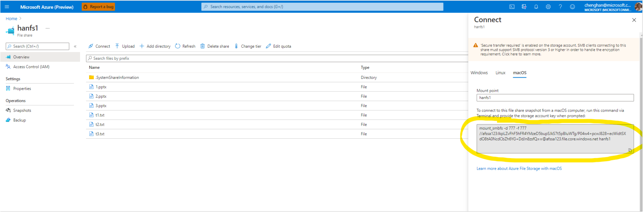This screenshot has width=644, height=213.
Task: Collapse the left navigation menu chevron
Action: point(75,46)
